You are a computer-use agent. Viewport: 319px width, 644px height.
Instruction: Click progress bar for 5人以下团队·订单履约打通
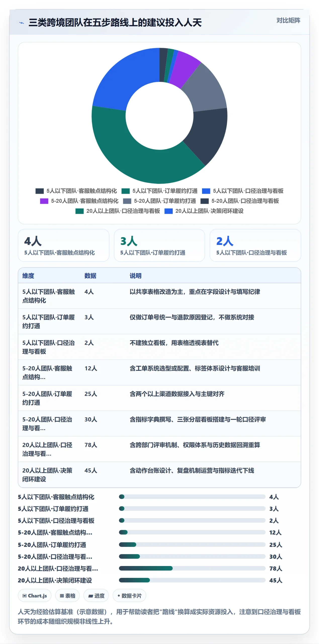pos(192,509)
